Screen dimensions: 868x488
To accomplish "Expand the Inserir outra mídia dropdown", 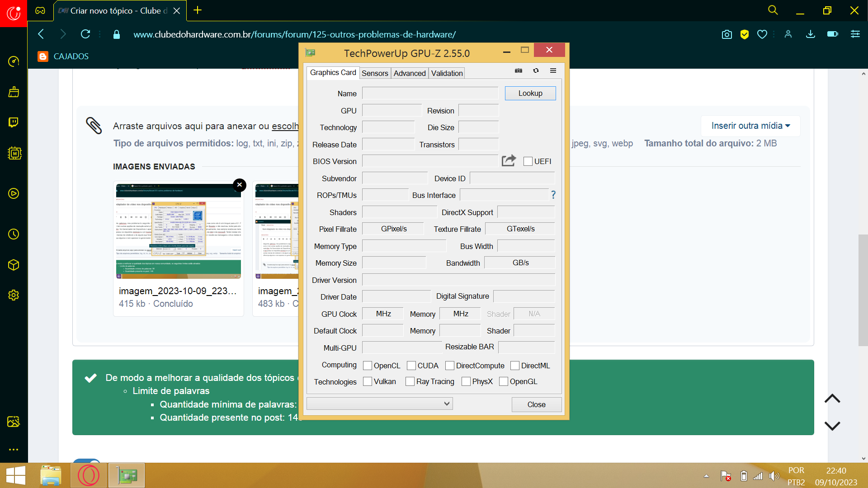I will (x=750, y=126).
